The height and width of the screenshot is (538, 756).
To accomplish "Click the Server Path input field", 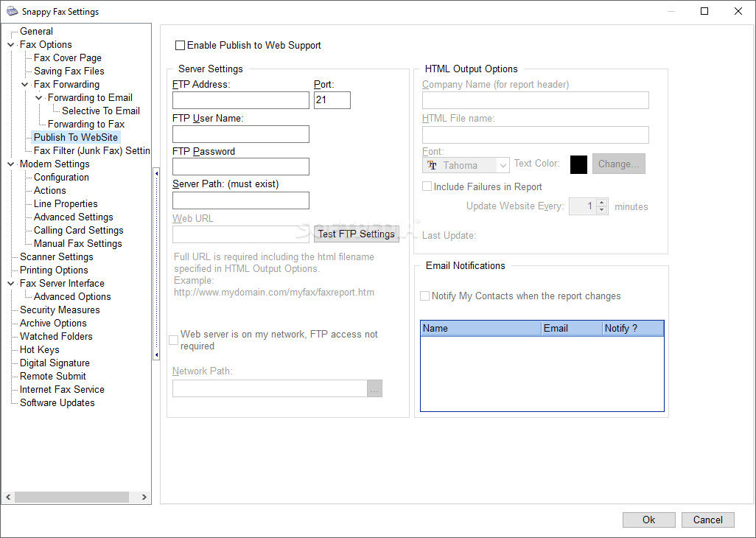I will pyautogui.click(x=241, y=200).
